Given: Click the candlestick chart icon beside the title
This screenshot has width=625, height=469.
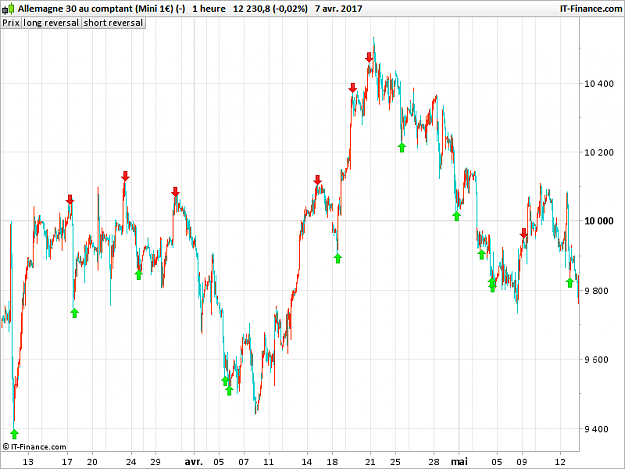Looking at the screenshot, I should (8, 8).
